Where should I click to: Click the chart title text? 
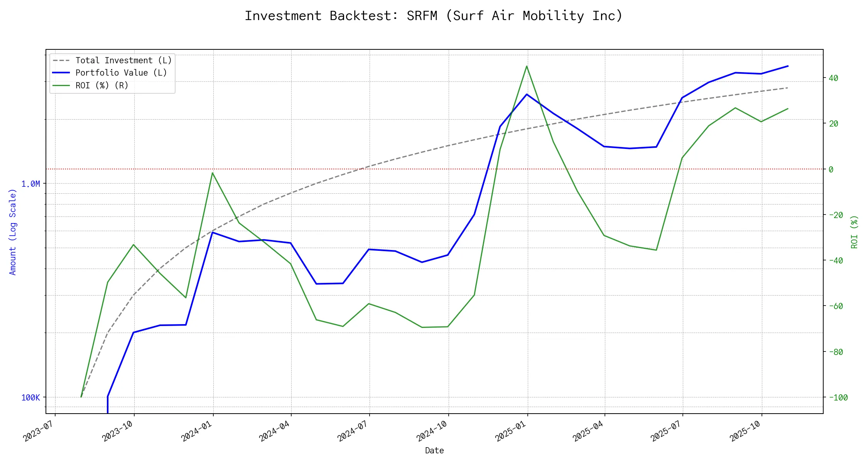click(434, 16)
